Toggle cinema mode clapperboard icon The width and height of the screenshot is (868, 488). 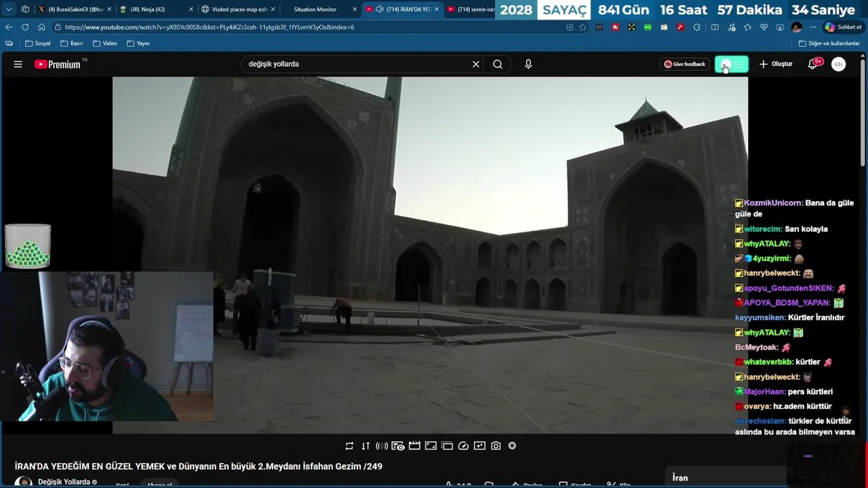coord(414,446)
